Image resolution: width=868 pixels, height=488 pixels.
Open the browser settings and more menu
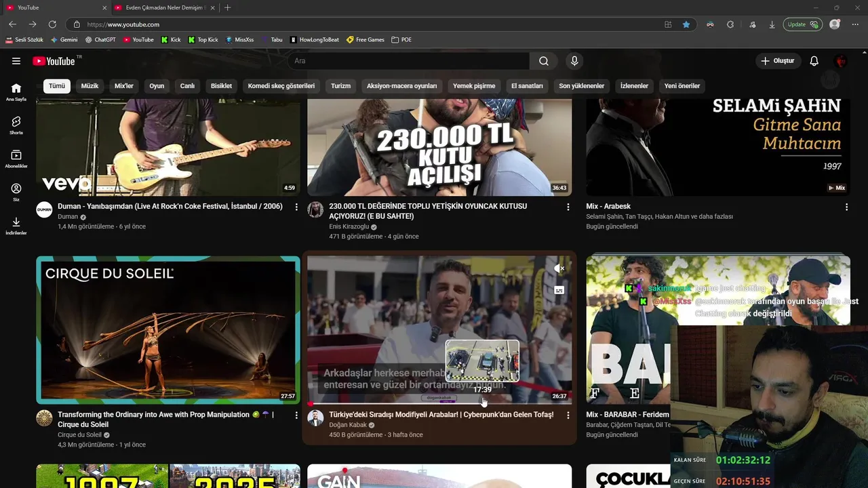[854, 24]
